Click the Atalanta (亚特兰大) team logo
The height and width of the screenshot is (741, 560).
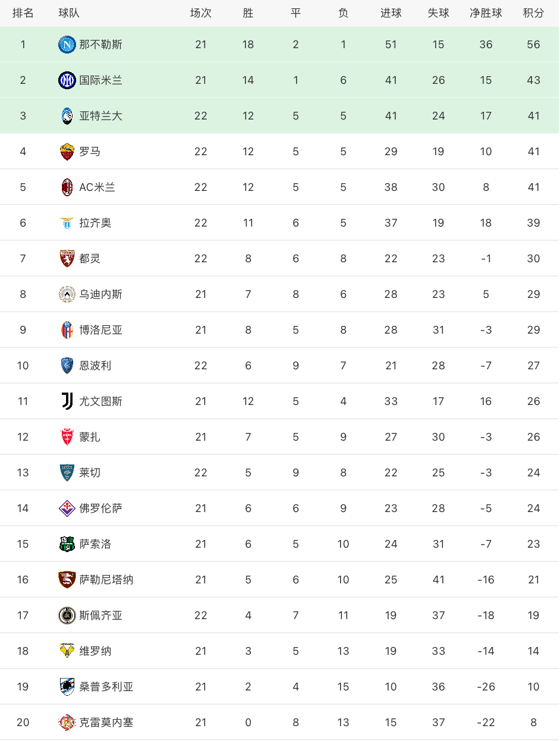67,115
